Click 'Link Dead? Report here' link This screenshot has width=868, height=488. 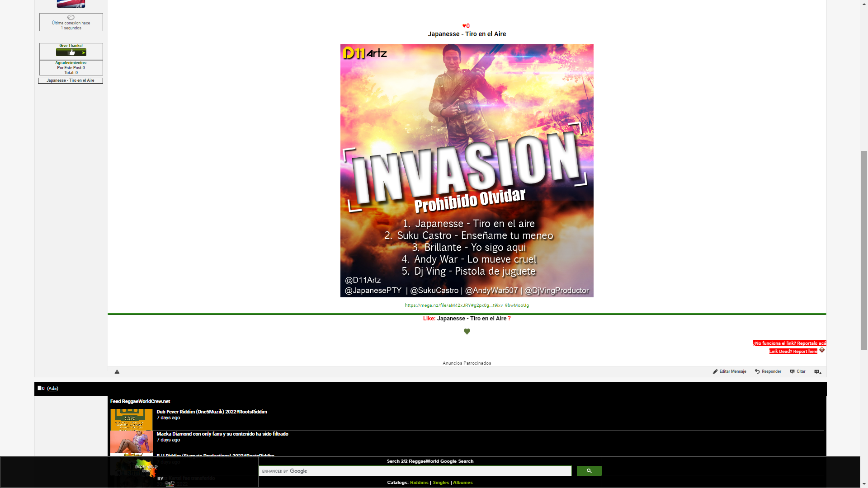click(793, 352)
